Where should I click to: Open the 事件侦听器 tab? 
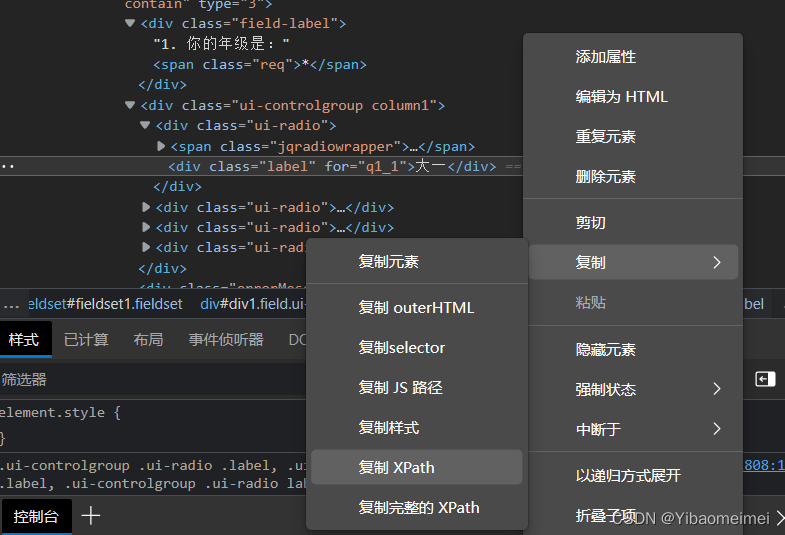pos(226,339)
